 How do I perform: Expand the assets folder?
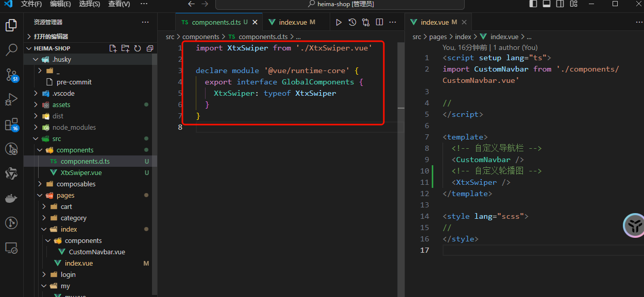pyautogui.click(x=90, y=104)
